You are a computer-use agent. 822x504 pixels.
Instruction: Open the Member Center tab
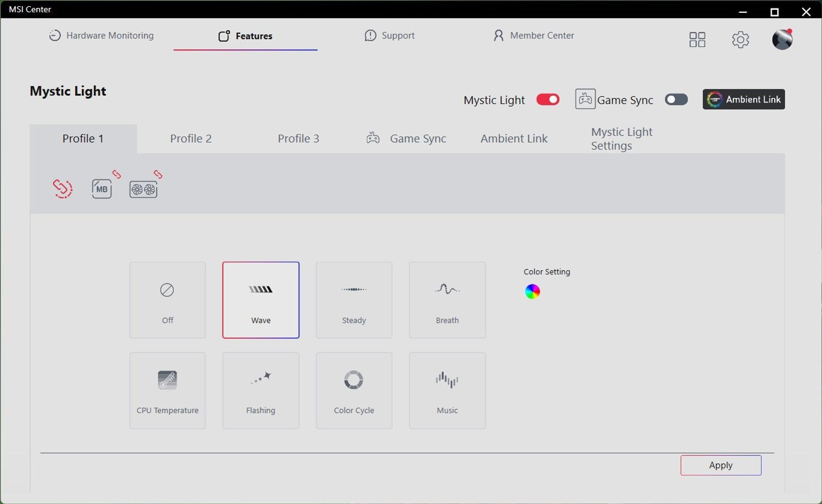pyautogui.click(x=534, y=36)
